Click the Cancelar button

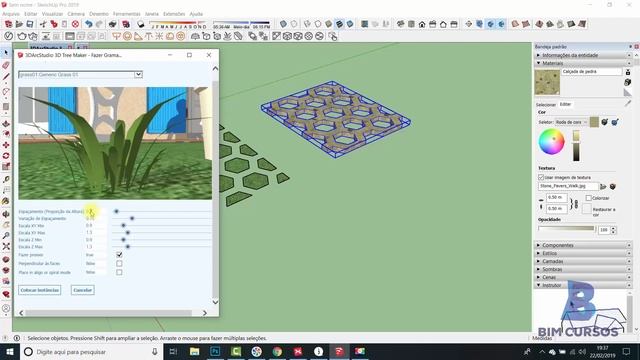coord(82,290)
